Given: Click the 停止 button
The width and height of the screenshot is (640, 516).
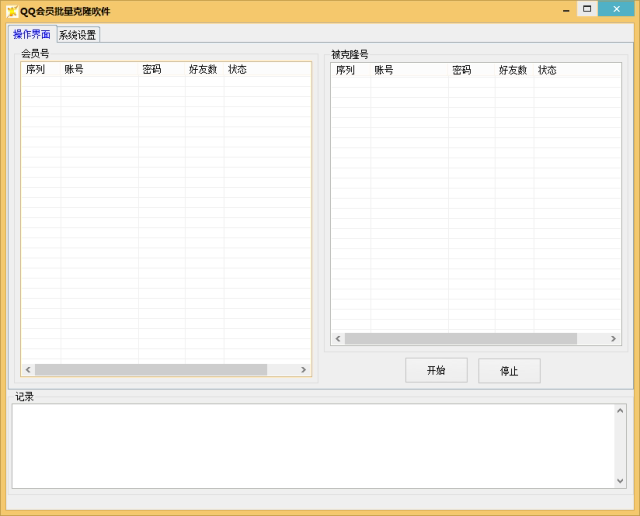Looking at the screenshot, I should coord(509,371).
